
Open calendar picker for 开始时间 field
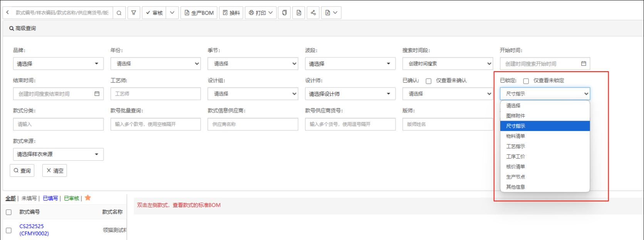tap(583, 64)
